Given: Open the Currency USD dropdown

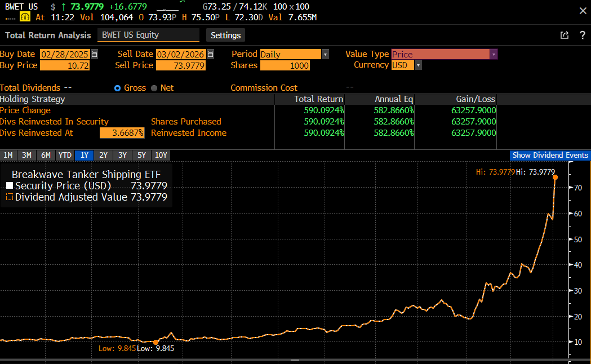Looking at the screenshot, I should click(x=418, y=65).
